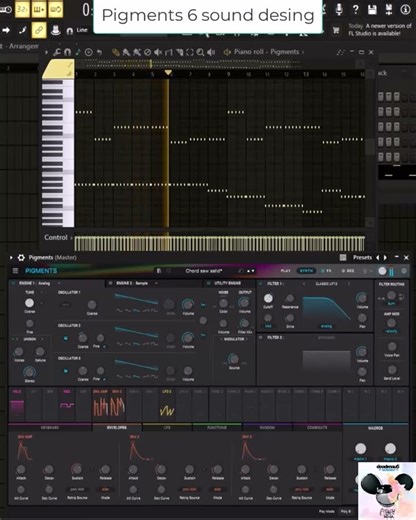416x520 pixels.
Task: Click the stamp tool icon in FL toolbar
Action: 56,30
